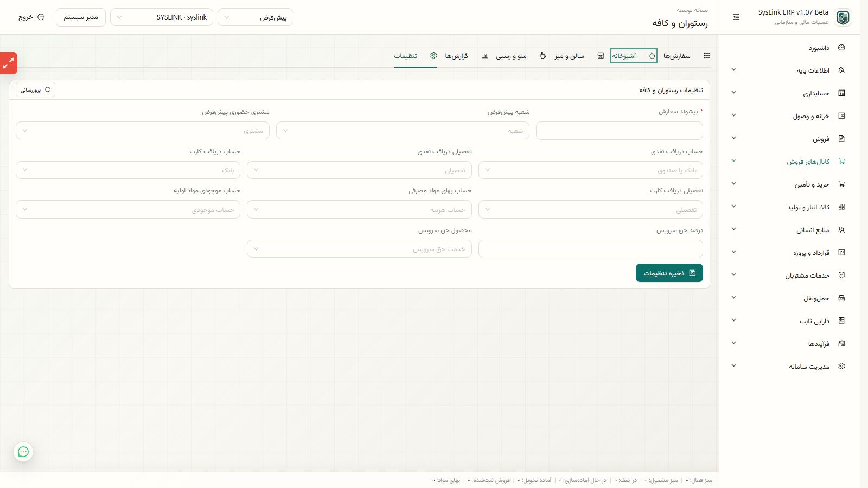Click the chart icon beside گزارش‌ها
868x488 pixels.
coord(484,56)
